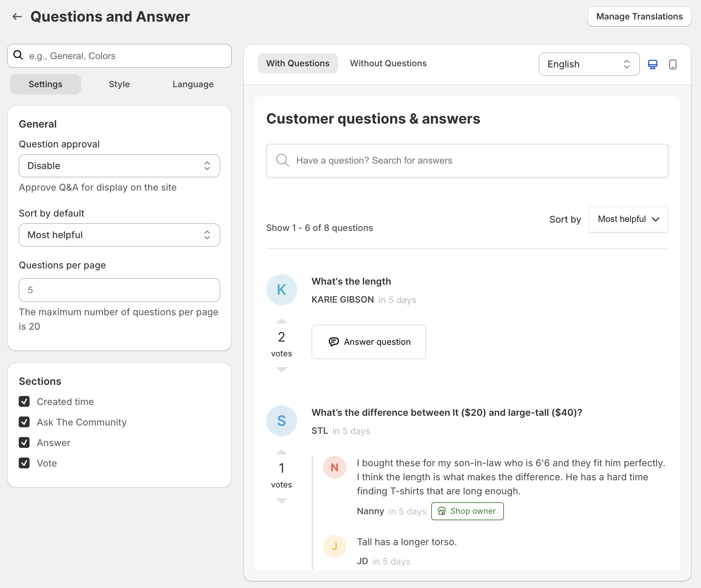This screenshot has width=701, height=588.
Task: Open the Language tab
Action: point(193,84)
